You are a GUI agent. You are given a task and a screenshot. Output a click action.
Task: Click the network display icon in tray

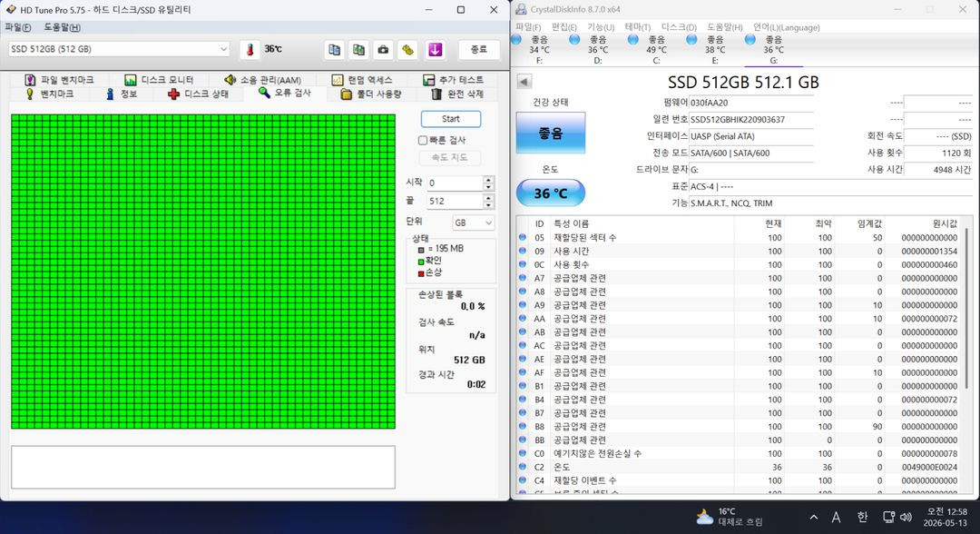888,517
